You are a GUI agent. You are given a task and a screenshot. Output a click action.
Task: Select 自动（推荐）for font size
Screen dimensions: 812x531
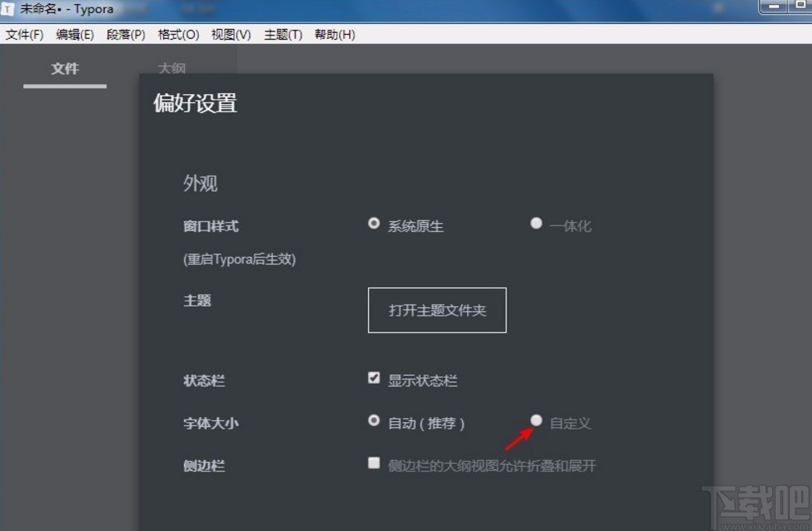coord(374,420)
